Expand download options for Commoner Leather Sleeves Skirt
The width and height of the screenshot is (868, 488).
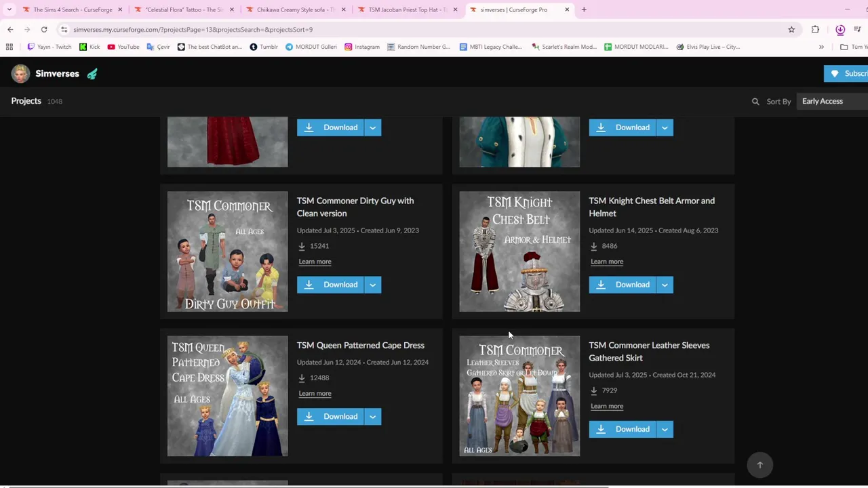pyautogui.click(x=665, y=429)
